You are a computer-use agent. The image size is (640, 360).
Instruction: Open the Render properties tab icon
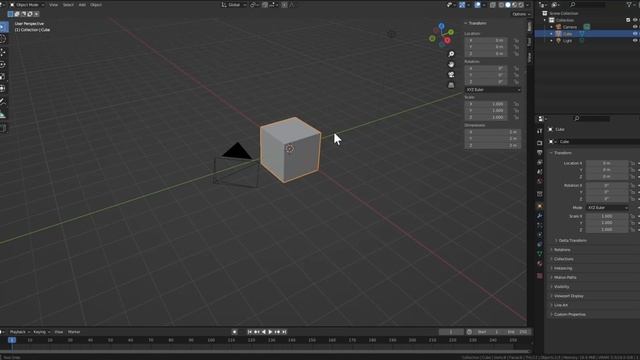(x=540, y=143)
